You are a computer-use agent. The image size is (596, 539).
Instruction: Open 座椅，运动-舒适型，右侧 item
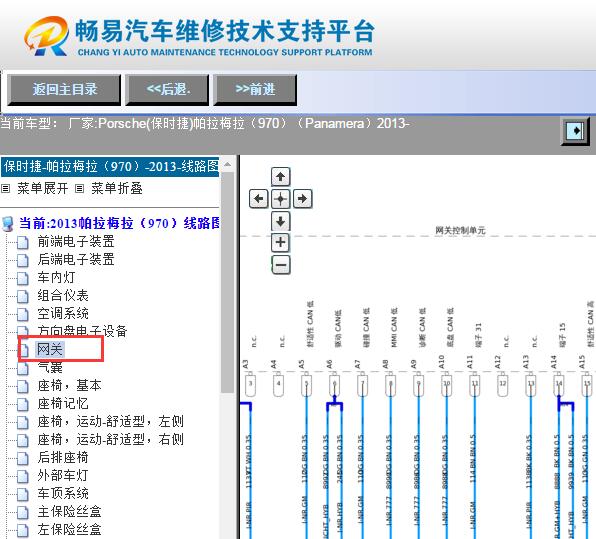pos(111,439)
